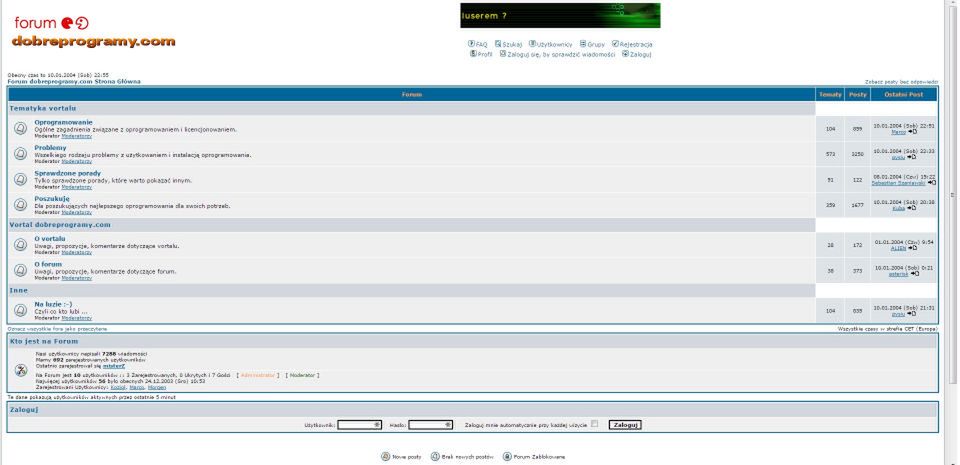Open the Oprogramowanie forum
The width and height of the screenshot is (960, 465).
click(x=64, y=122)
